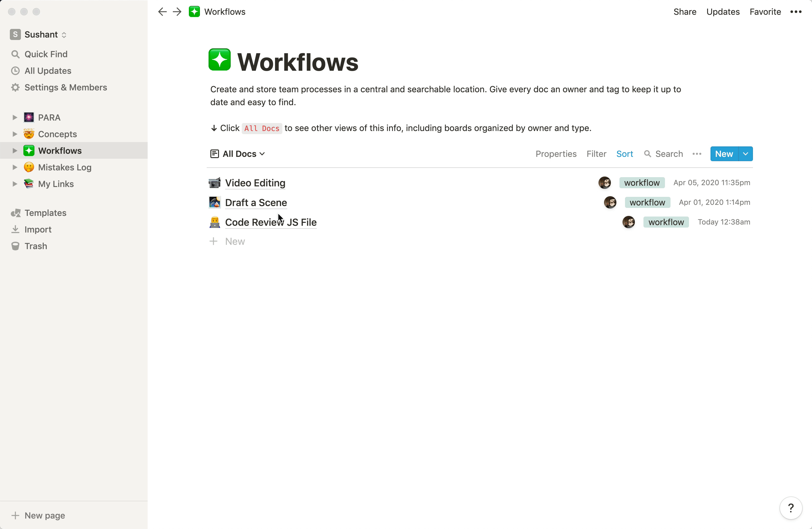Click the Video Editing camera icon
The height and width of the screenshot is (529, 812).
(214, 183)
